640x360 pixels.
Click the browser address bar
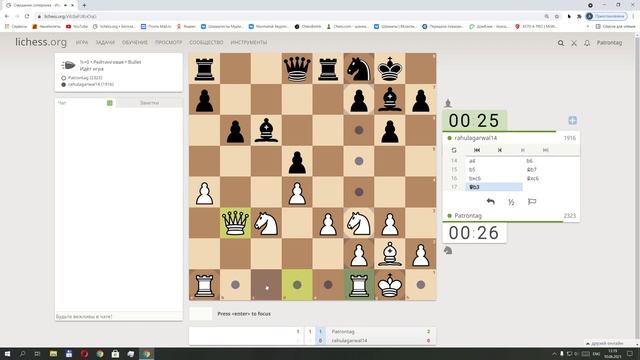286,16
